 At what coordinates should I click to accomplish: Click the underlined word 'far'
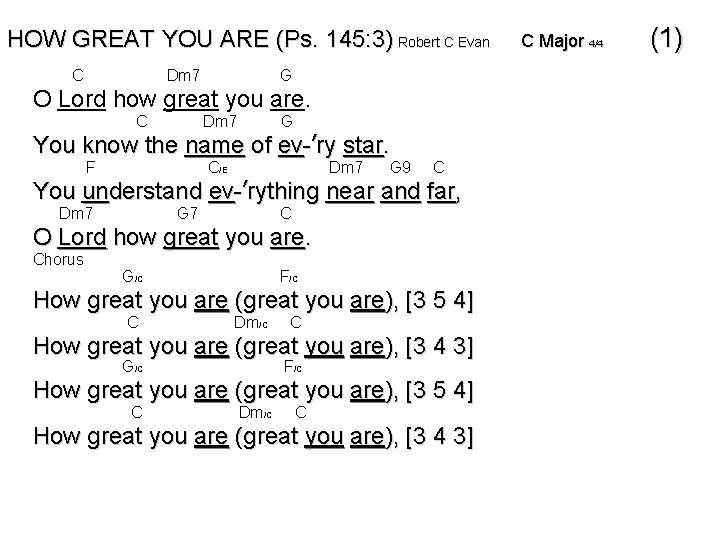click(x=441, y=191)
